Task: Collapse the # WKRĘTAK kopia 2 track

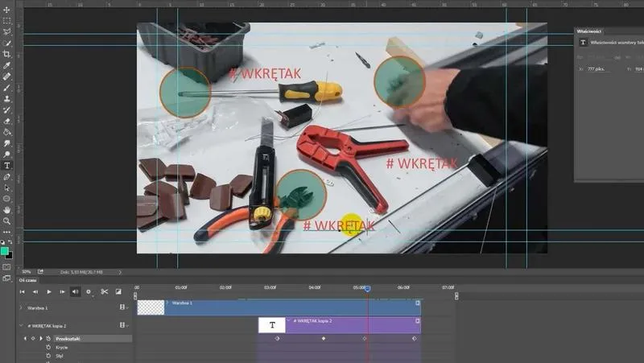Action: tap(21, 326)
